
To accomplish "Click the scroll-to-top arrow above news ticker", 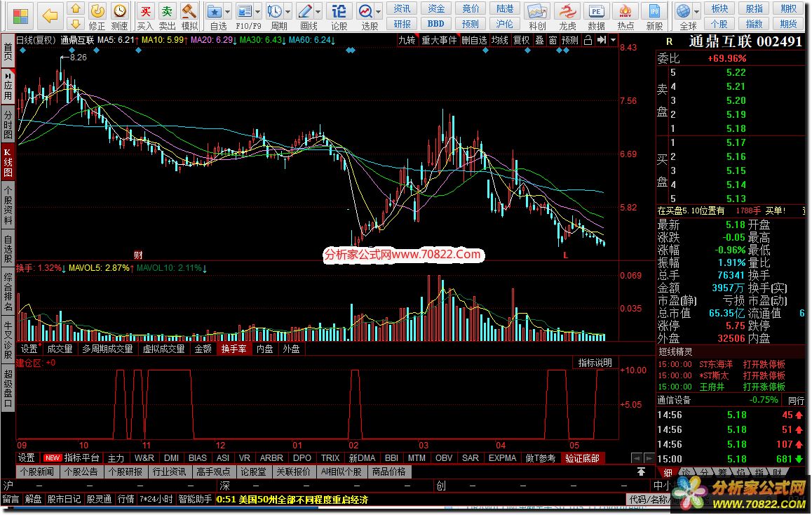I will [641, 471].
